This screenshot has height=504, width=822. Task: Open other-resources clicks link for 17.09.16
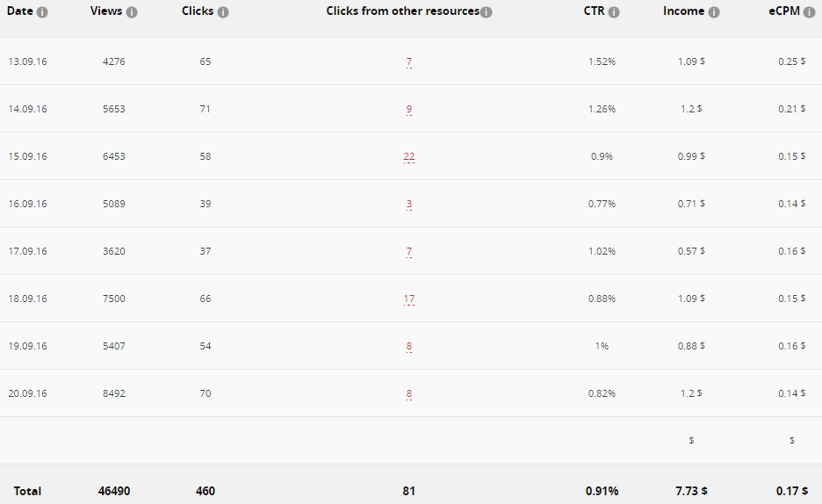click(x=409, y=252)
